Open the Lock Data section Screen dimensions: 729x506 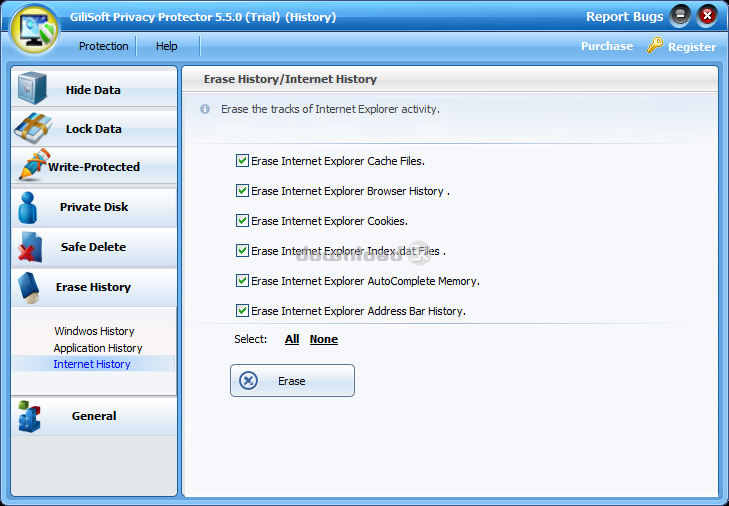pyautogui.click(x=94, y=127)
